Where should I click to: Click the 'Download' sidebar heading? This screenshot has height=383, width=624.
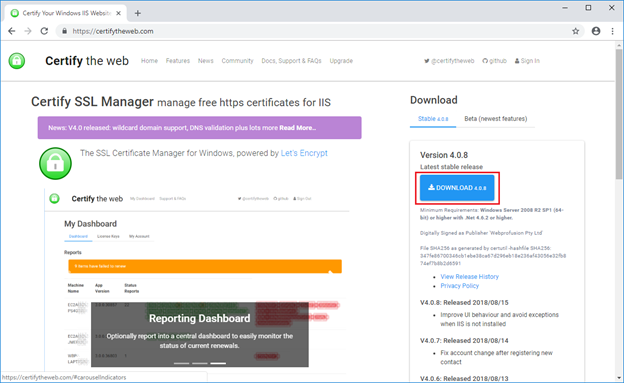434,100
